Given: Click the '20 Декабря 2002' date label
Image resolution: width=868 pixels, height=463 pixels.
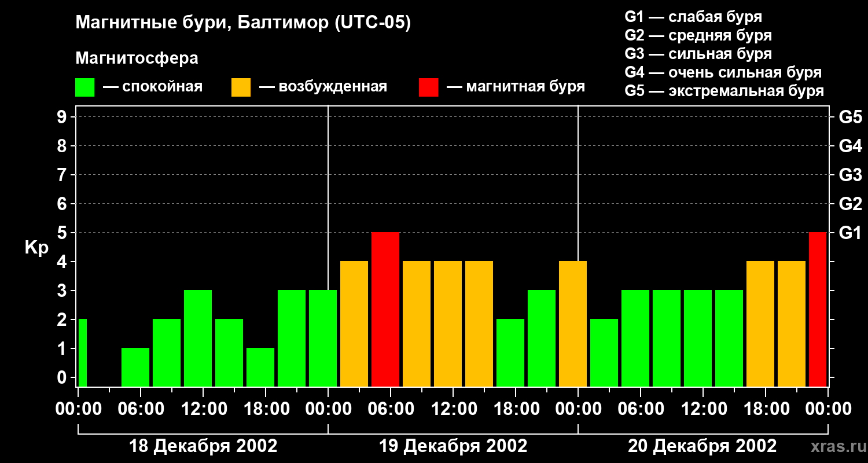Looking at the screenshot, I should pyautogui.click(x=703, y=446).
